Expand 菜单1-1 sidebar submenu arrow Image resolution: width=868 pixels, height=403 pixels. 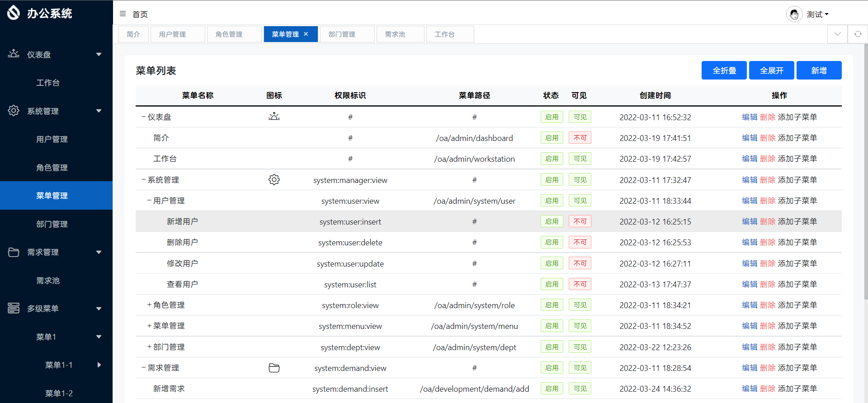click(x=99, y=365)
